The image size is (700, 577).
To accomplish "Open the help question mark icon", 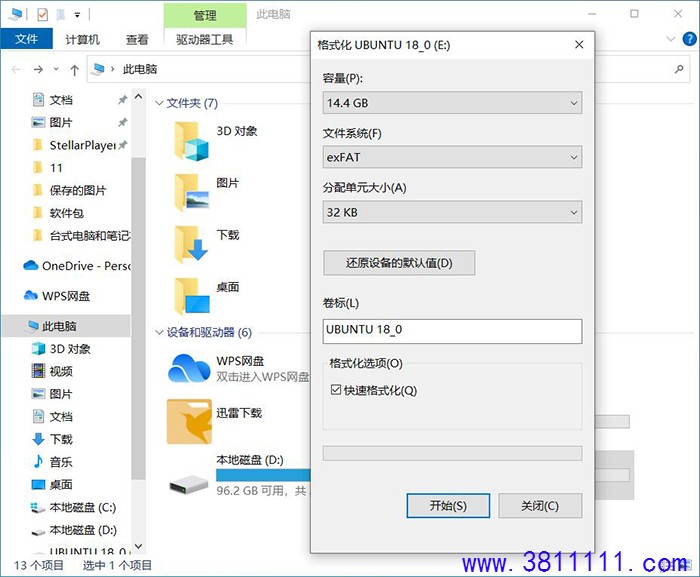I will (689, 39).
